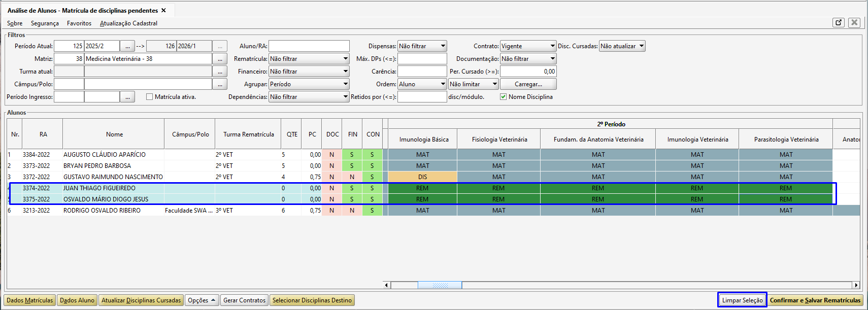
Task: Click the Turma Rematrícula column header
Action: [249, 134]
